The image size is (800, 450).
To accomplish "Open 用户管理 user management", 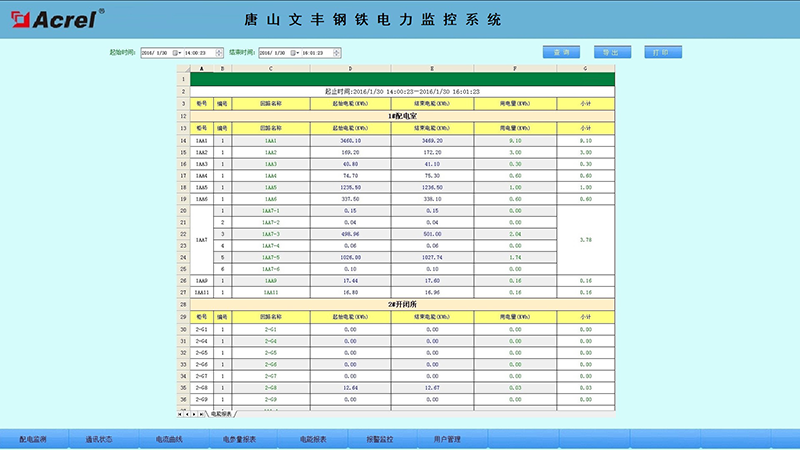I will 447,438.
